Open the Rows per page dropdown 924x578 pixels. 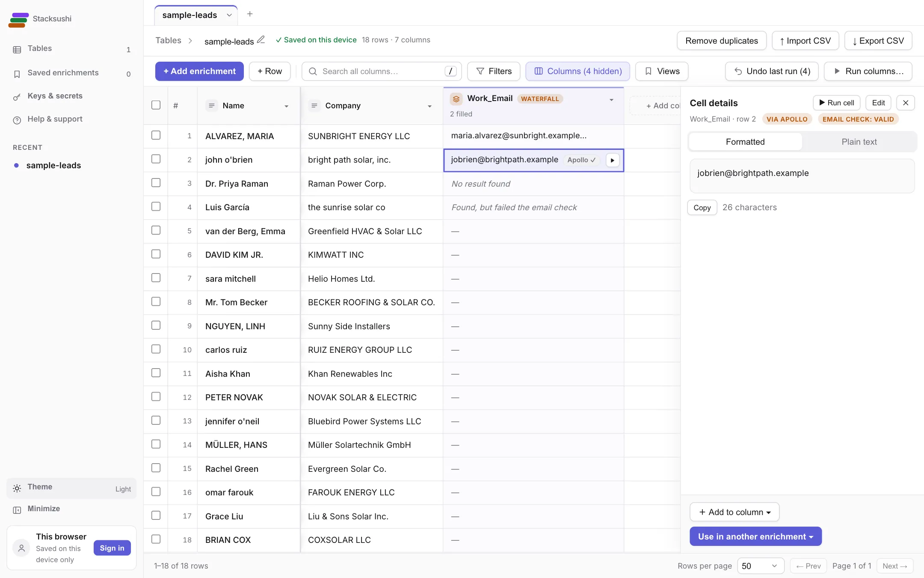[x=761, y=566]
